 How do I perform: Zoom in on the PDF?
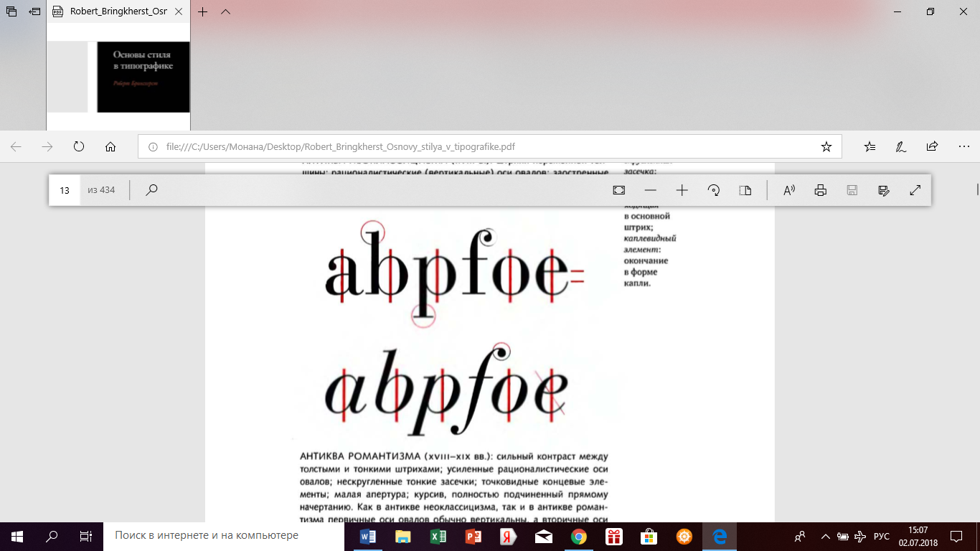[x=682, y=190]
